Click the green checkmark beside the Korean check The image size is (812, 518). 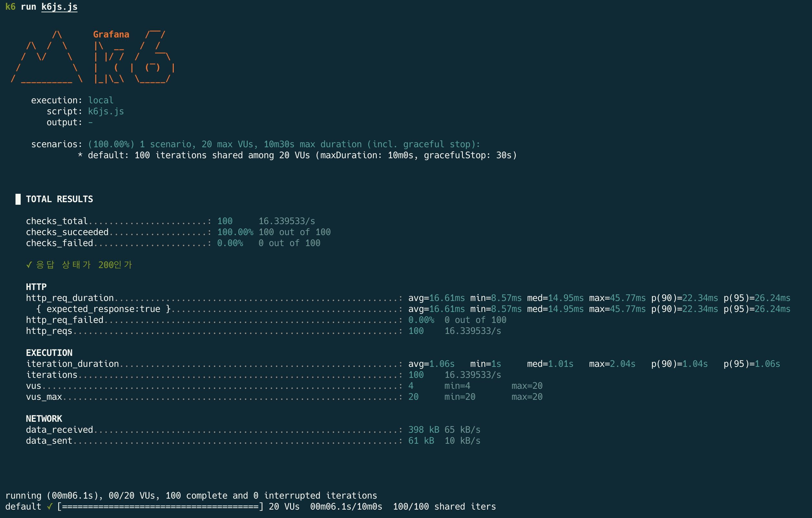coord(29,265)
